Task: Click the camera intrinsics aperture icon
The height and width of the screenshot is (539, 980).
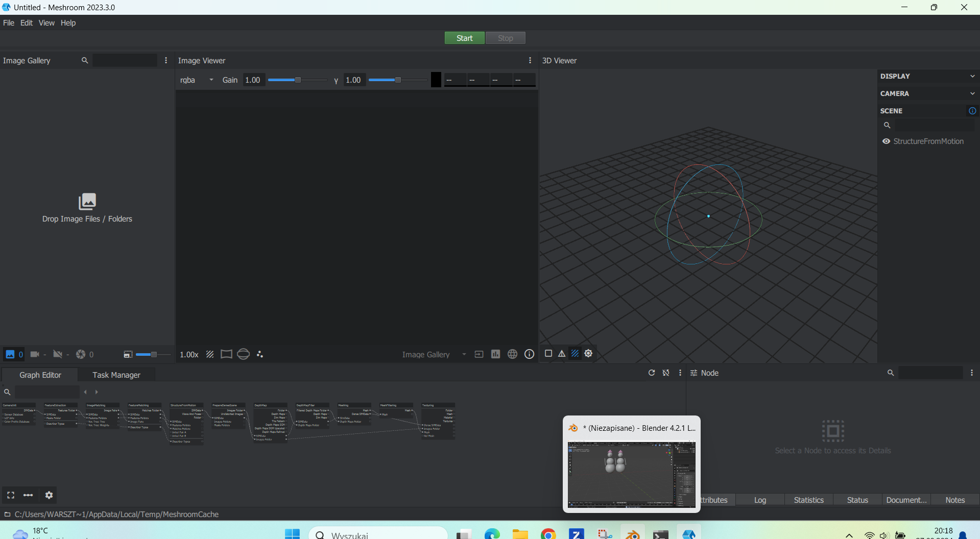Action: 81,354
